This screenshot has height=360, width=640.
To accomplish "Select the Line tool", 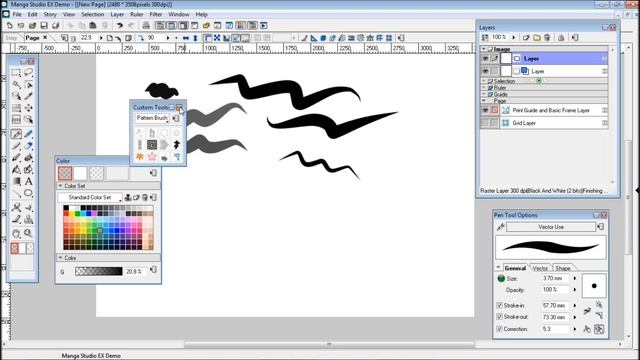I will point(16,193).
